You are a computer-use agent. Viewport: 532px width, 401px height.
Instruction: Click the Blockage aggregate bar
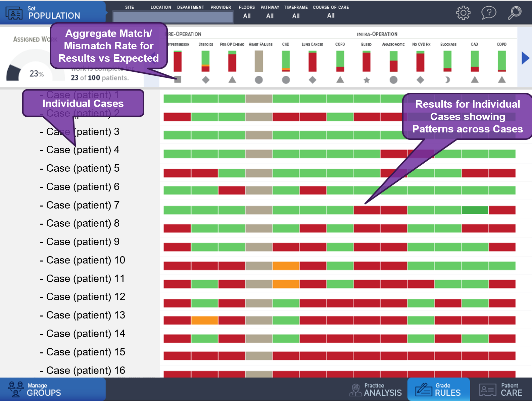tap(447, 61)
